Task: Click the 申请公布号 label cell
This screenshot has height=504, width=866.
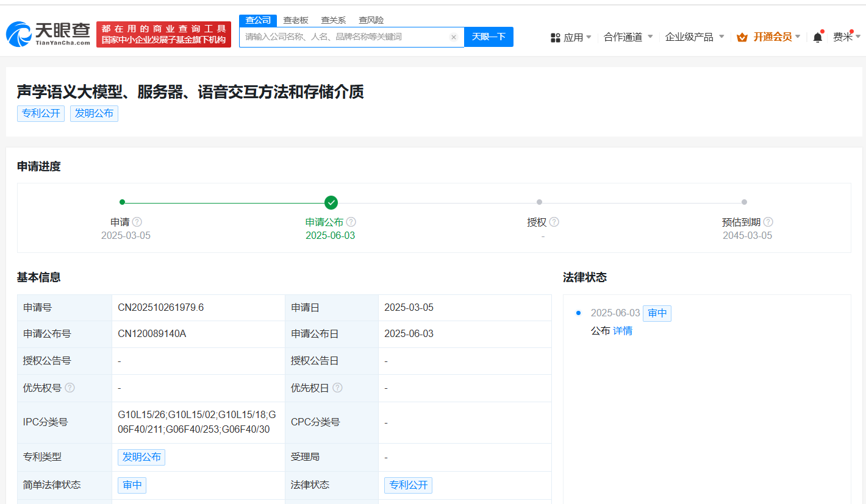Action: [65, 334]
